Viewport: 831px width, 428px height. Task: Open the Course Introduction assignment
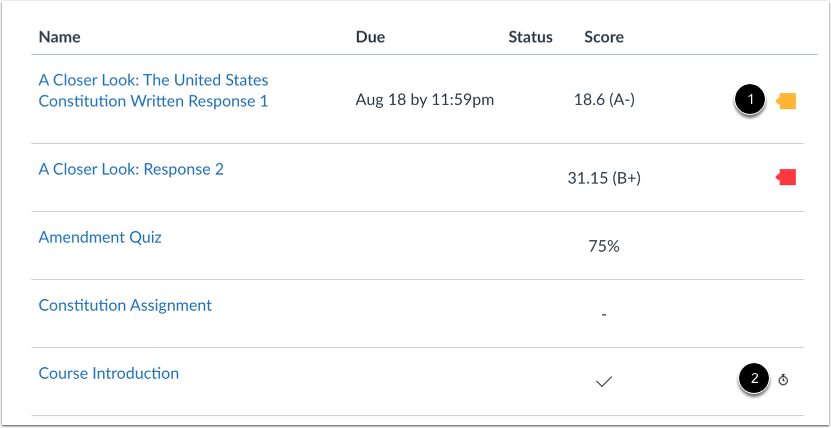coord(109,373)
